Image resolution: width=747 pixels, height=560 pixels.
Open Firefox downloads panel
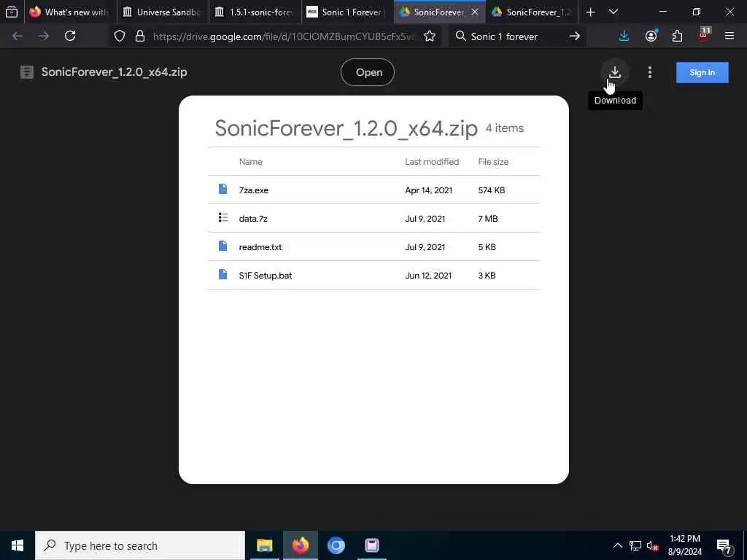(x=624, y=36)
